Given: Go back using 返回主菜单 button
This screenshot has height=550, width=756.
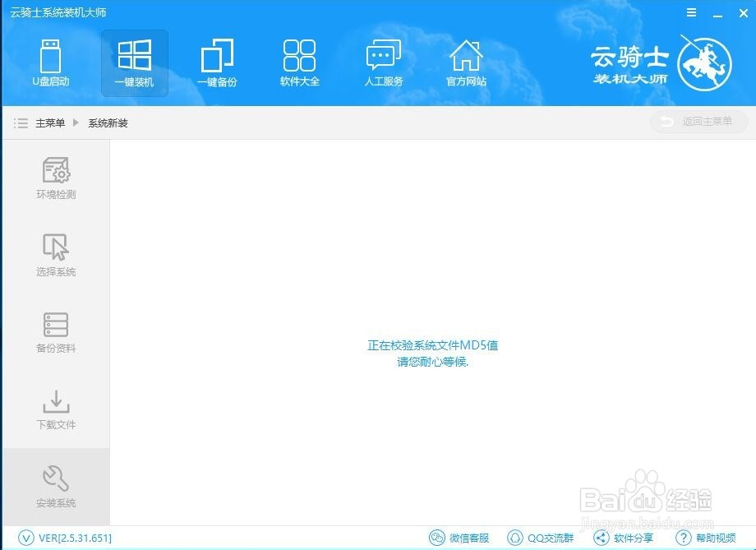Looking at the screenshot, I should coord(698,121).
